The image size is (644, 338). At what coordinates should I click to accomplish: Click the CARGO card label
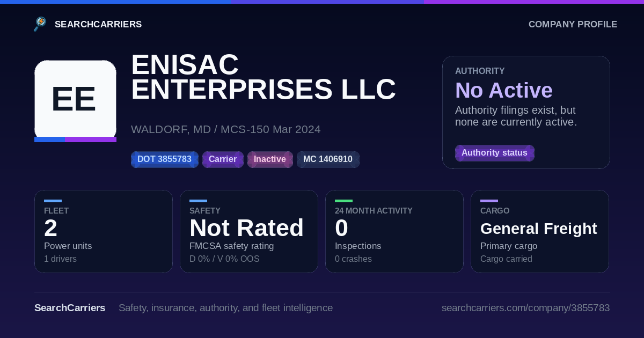coord(495,211)
